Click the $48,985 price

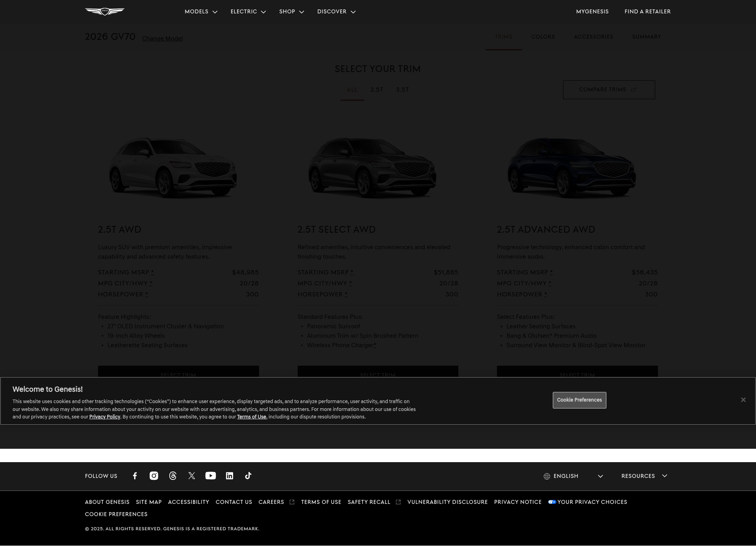[245, 272]
